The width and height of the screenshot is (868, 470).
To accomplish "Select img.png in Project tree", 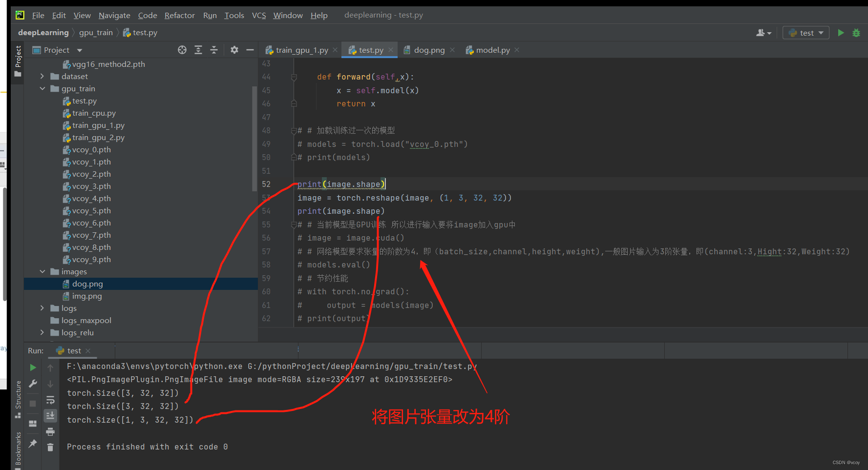I will 87,296.
